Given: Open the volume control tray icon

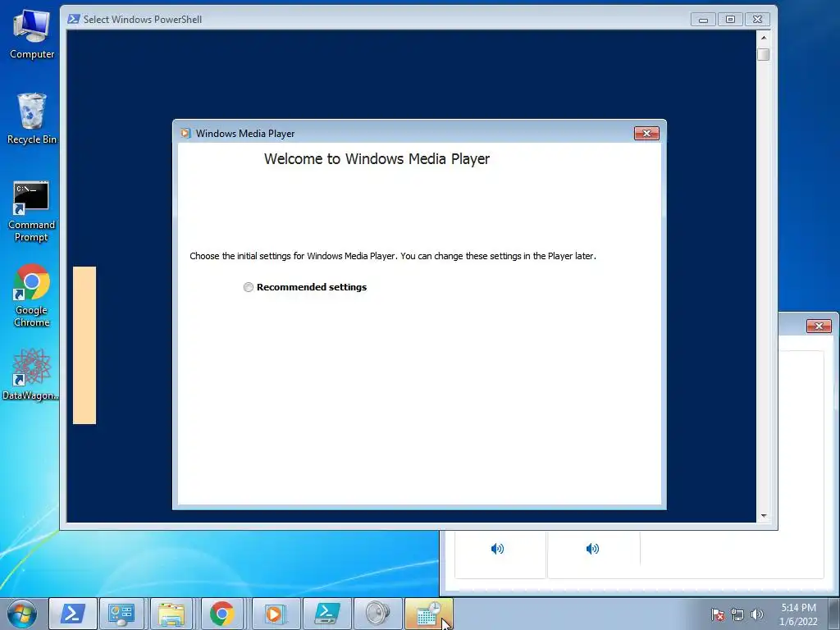Looking at the screenshot, I should 757,614.
